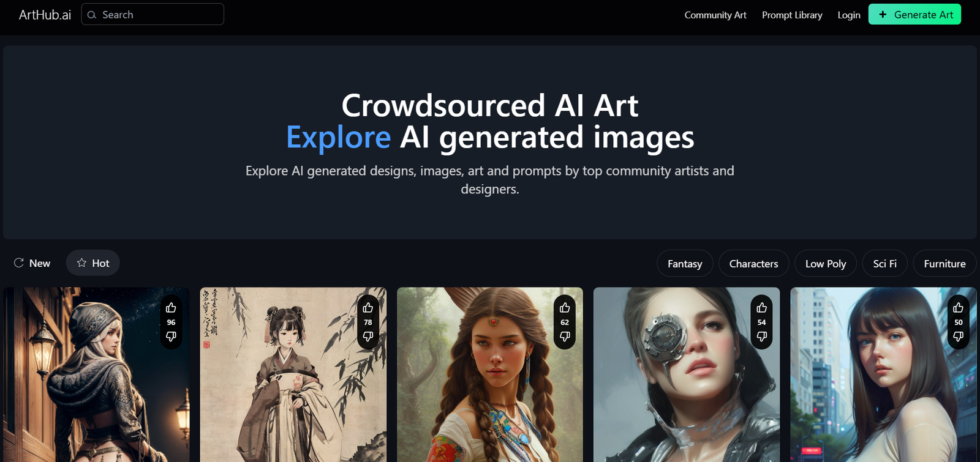This screenshot has height=462, width=980.
Task: Like the city girl image with 50 votes
Action: point(959,308)
